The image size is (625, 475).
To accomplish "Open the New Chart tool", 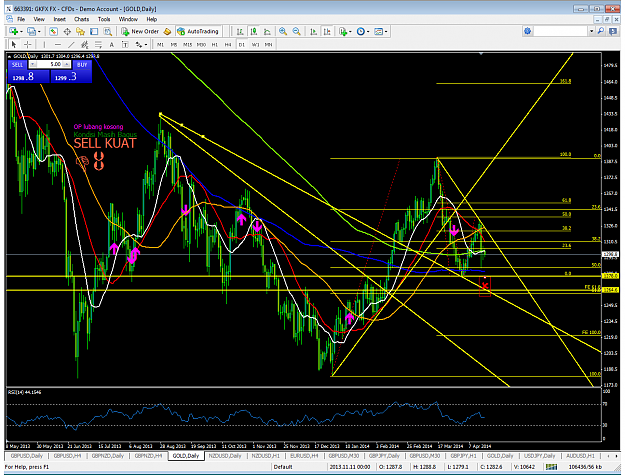I will [14, 31].
